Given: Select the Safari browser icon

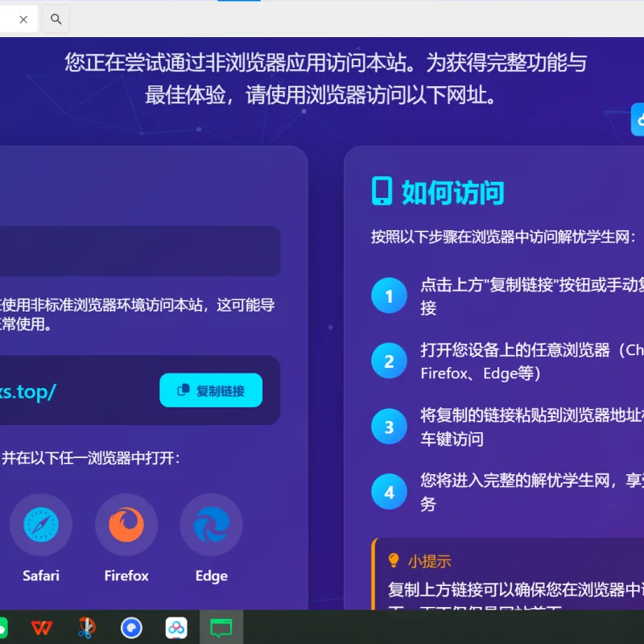Looking at the screenshot, I should click(41, 525).
